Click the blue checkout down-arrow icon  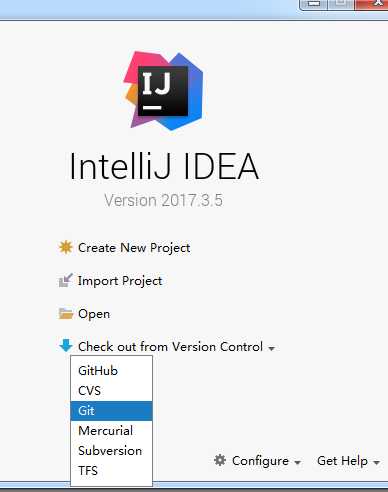point(66,346)
